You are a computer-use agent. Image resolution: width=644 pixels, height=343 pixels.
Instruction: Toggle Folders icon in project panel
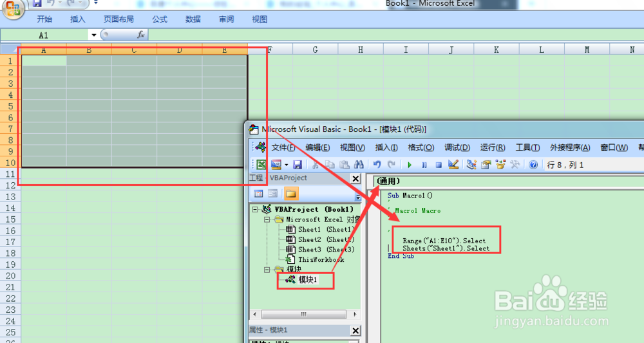[x=291, y=194]
